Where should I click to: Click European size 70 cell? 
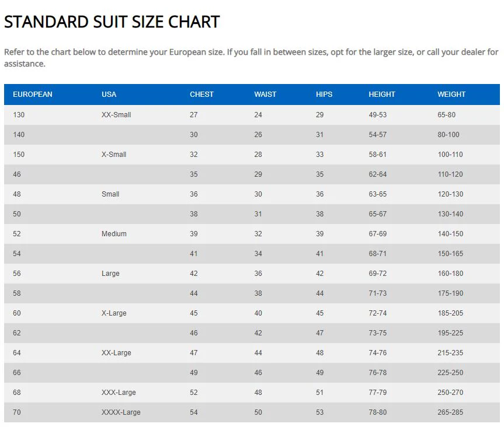click(17, 412)
